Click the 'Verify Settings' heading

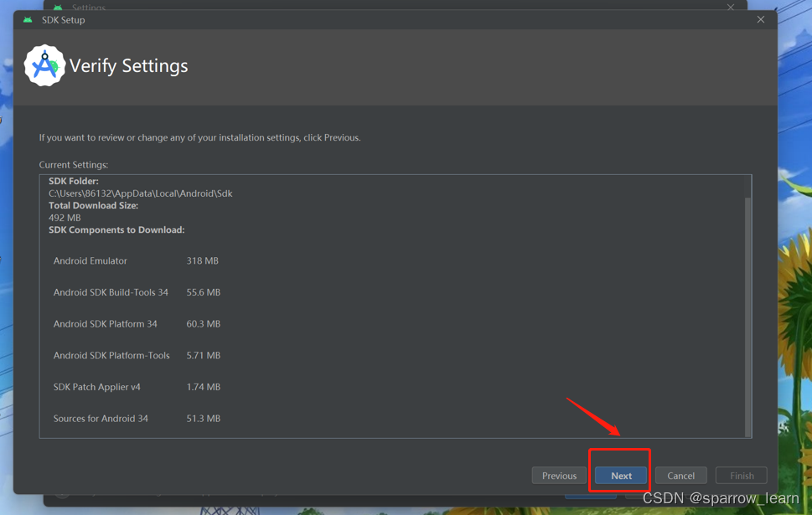[x=128, y=66]
